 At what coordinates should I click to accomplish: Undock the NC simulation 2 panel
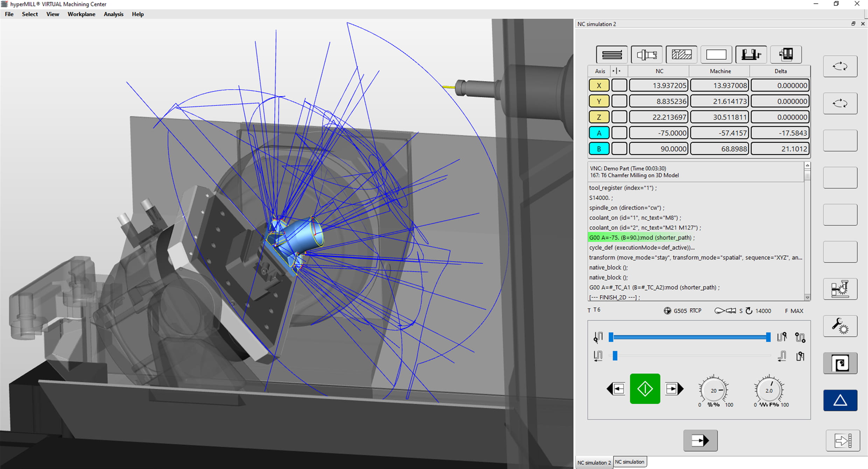853,24
